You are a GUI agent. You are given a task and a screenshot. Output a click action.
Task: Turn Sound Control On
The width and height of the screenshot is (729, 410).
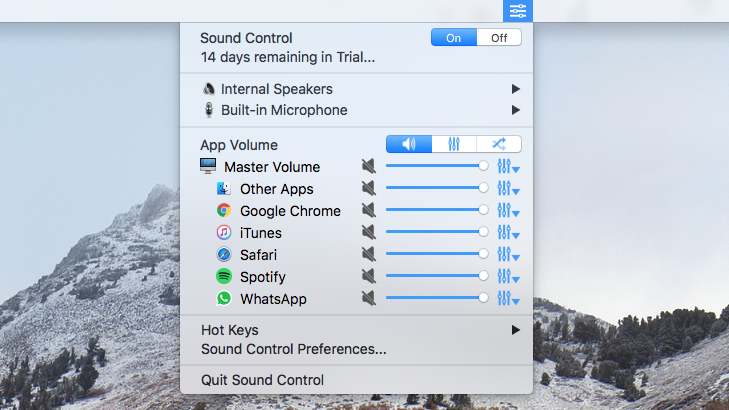(454, 38)
